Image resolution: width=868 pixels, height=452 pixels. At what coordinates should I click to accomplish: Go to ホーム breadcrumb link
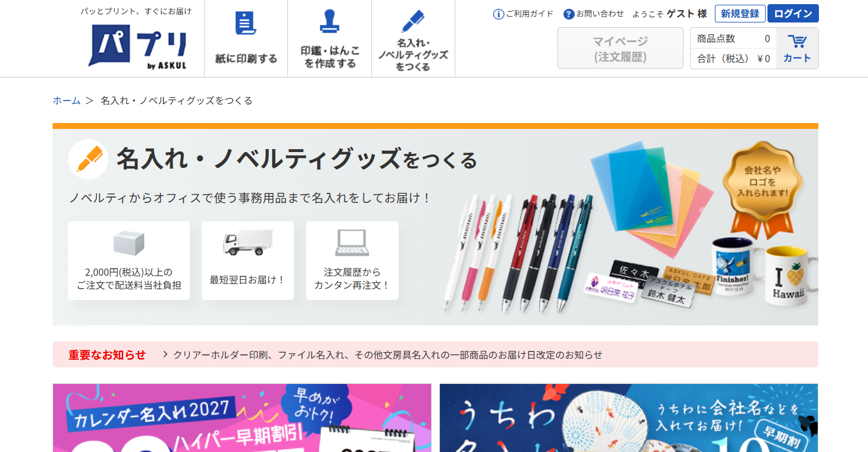(67, 101)
